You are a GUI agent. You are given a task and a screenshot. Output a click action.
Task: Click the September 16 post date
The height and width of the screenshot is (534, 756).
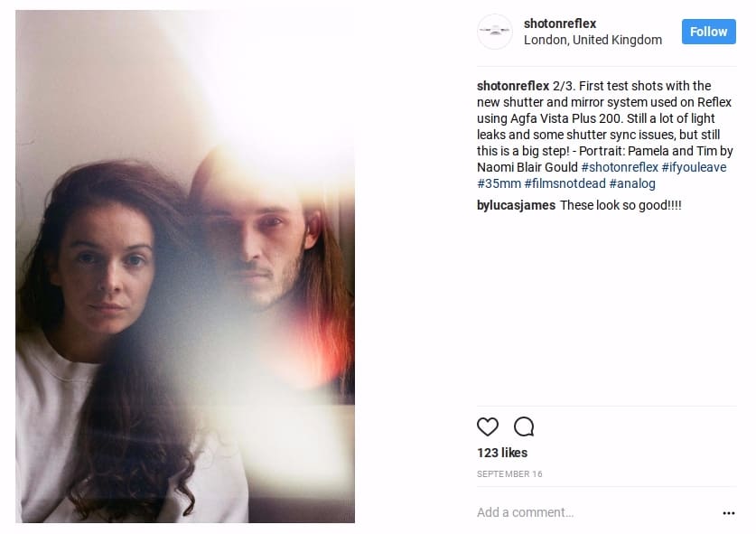tap(509, 474)
